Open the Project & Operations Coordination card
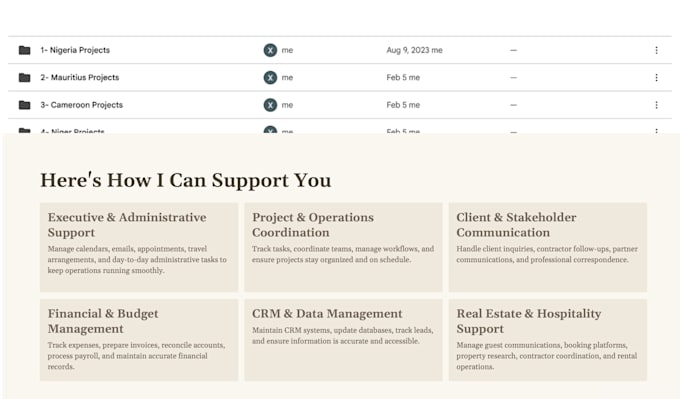Screen dimensions: 680x399 pyautogui.click(x=343, y=247)
